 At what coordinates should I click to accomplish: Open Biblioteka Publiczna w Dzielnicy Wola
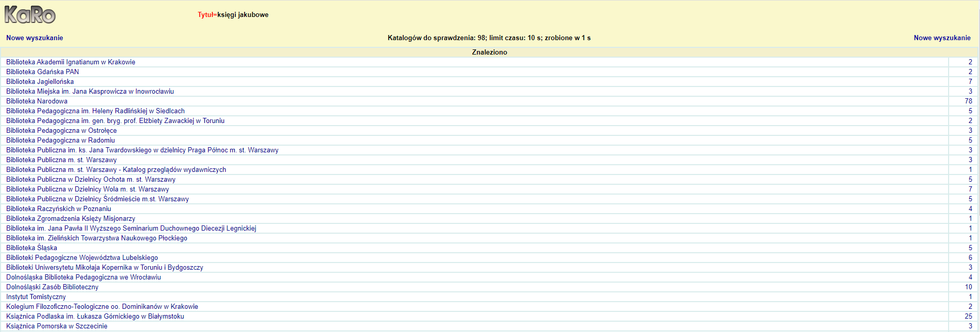coord(88,189)
